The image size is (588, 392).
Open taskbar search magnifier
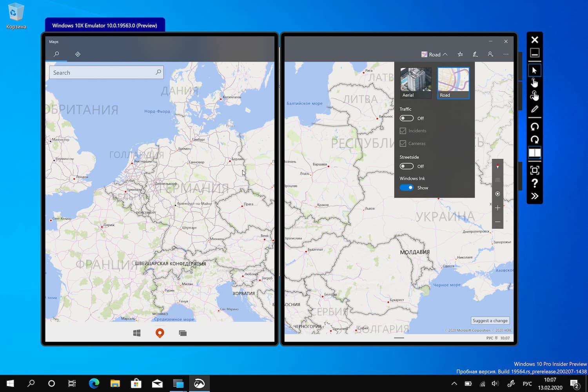pos(31,383)
